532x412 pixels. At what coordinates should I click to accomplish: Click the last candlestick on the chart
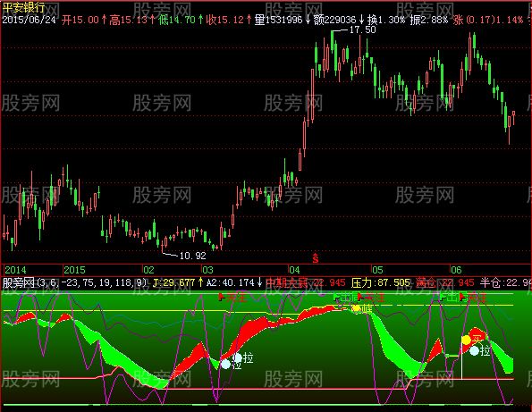point(514,117)
